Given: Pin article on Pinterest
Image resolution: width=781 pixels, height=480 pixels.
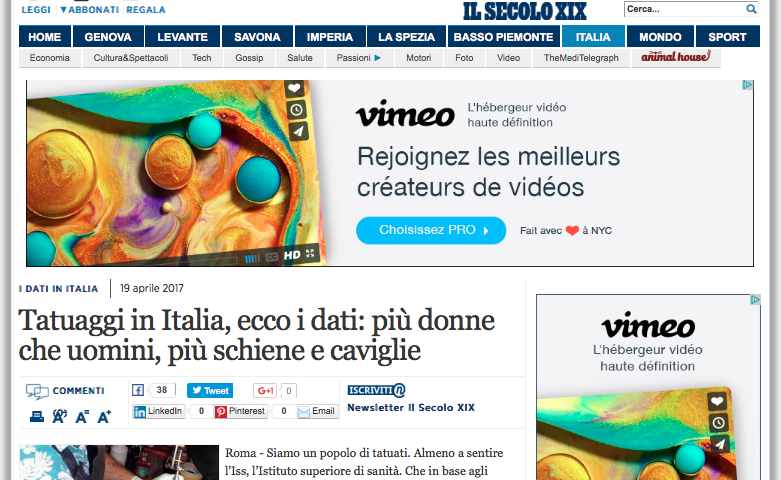Looking at the screenshot, I should coord(241,411).
